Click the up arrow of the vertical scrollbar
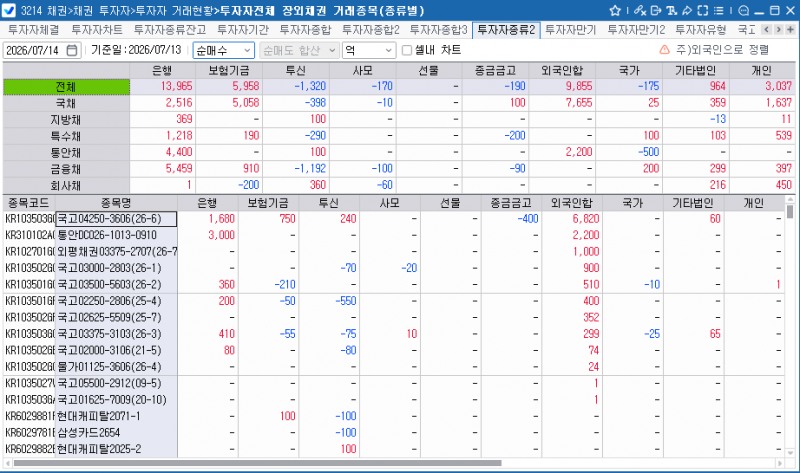This screenshot has width=800, height=473. point(790,200)
